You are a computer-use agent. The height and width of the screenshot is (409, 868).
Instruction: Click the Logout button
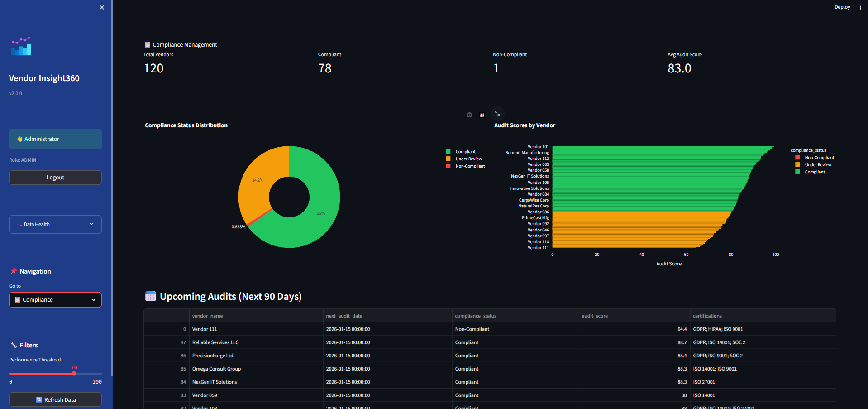(55, 178)
